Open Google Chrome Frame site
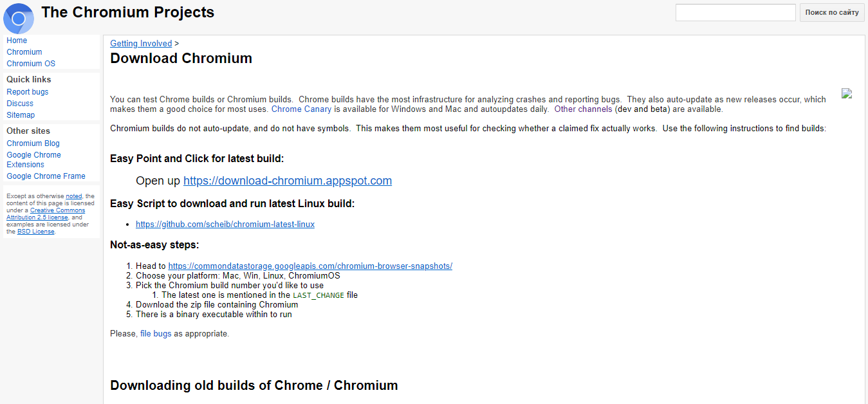 tap(45, 176)
